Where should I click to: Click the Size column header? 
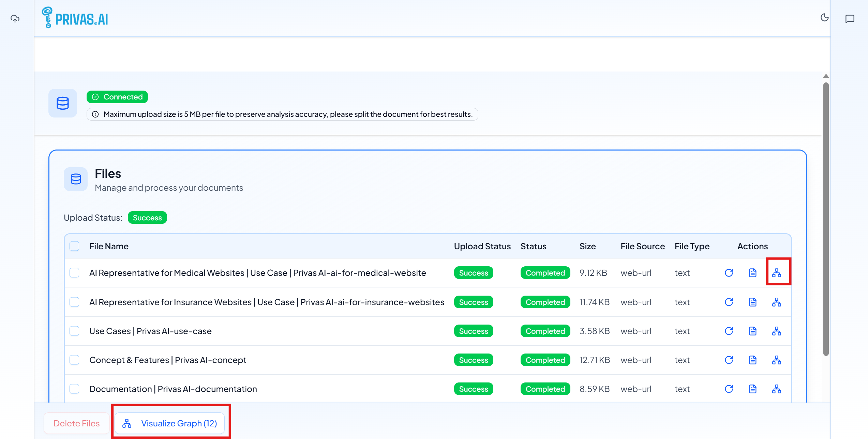click(588, 246)
